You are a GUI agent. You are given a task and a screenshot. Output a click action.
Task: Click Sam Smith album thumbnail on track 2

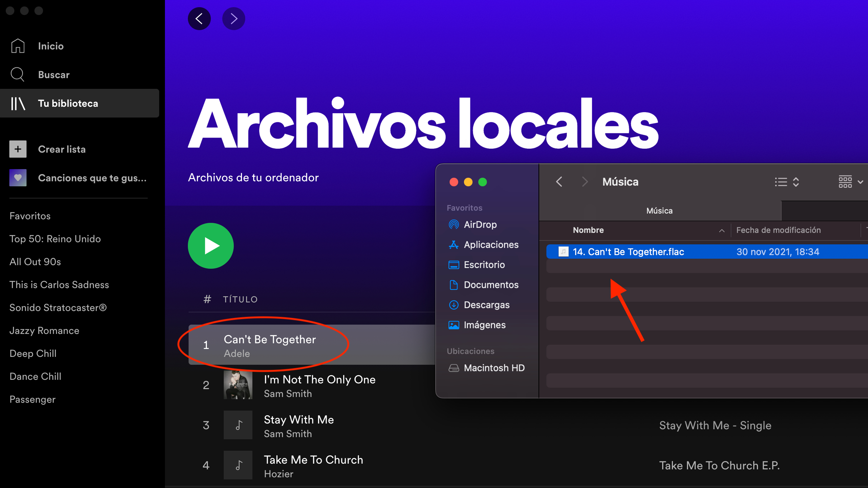(x=238, y=385)
